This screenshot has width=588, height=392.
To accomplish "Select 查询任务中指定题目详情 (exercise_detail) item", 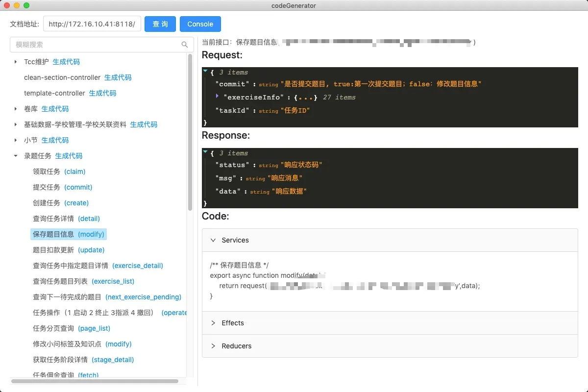I will pos(98,266).
